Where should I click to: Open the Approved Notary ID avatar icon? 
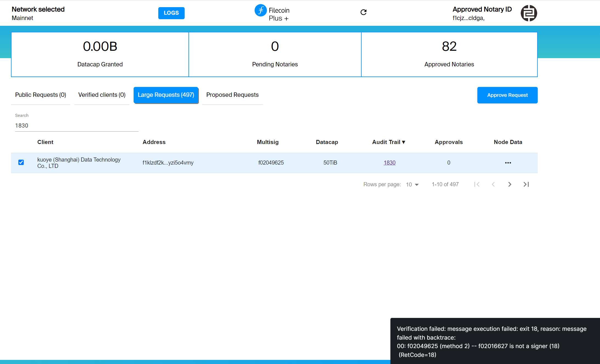(x=529, y=13)
